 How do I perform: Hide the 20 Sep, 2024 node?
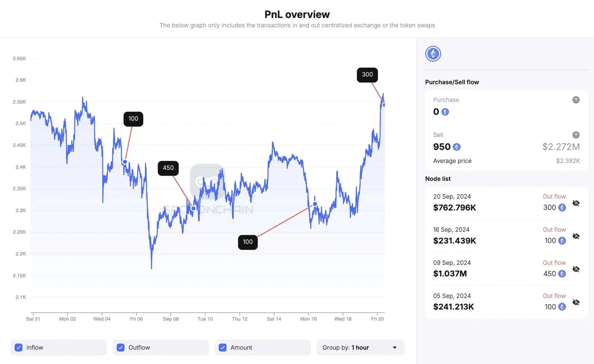tap(576, 203)
